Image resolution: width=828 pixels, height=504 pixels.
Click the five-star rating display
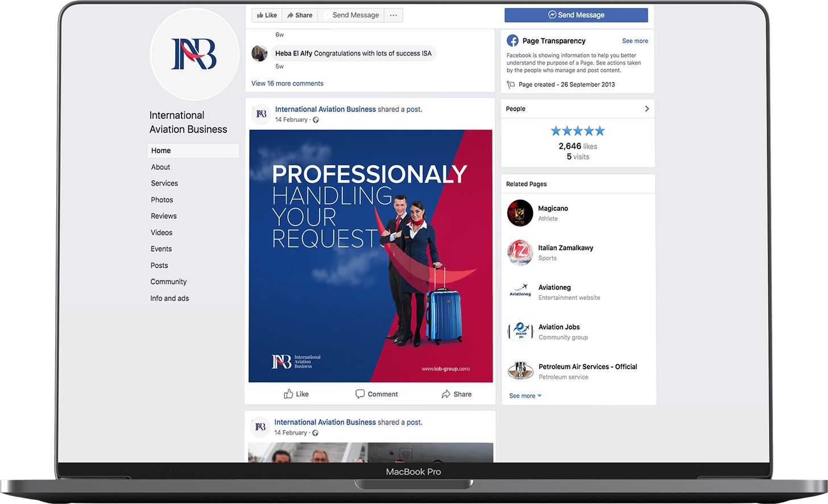(x=577, y=131)
